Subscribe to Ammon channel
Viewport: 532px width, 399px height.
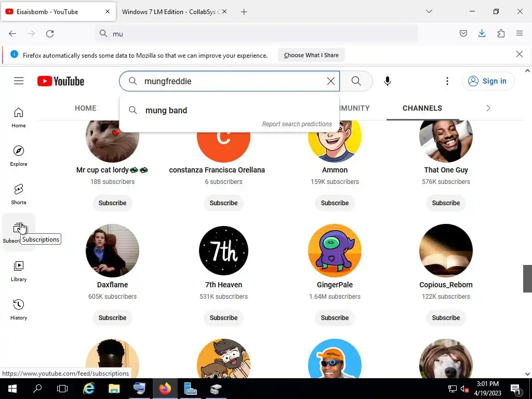tap(335, 203)
